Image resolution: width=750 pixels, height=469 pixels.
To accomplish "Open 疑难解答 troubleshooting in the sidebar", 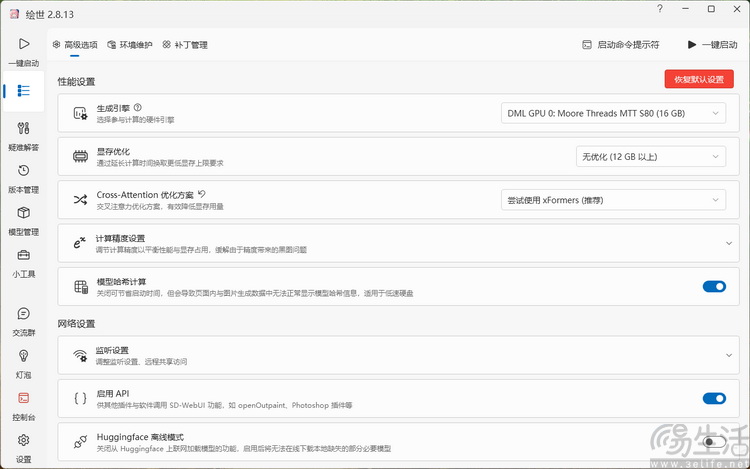I will 23,136.
